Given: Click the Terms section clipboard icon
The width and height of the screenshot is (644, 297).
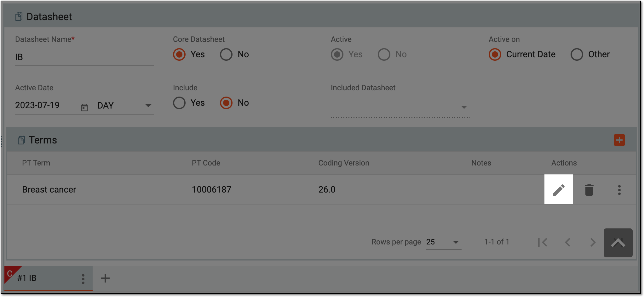Looking at the screenshot, I should tap(21, 140).
